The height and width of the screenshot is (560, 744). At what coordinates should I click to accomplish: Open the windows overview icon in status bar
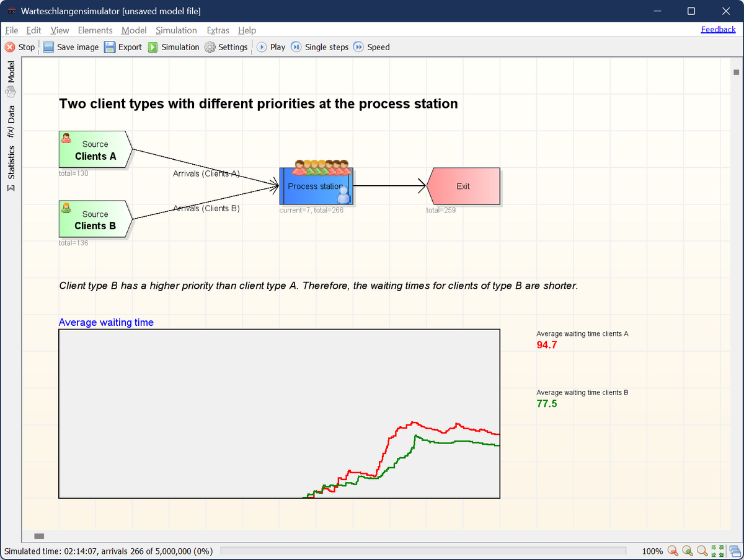click(735, 551)
